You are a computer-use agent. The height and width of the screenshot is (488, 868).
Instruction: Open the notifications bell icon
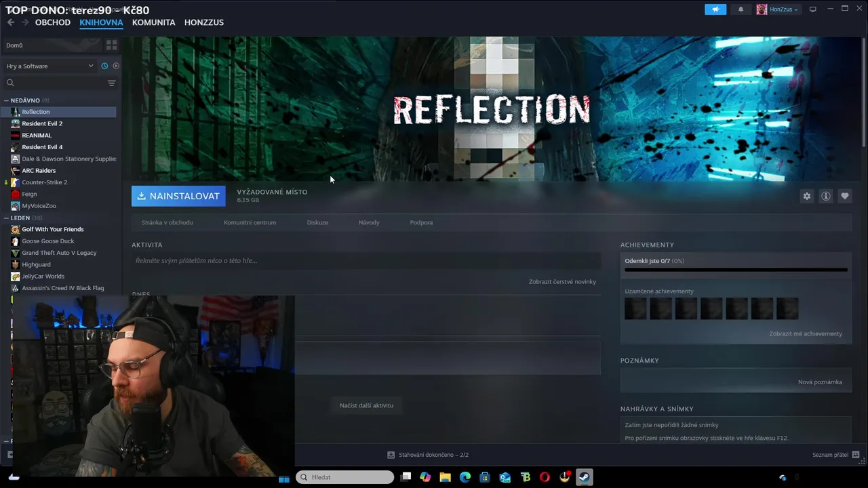click(x=741, y=9)
